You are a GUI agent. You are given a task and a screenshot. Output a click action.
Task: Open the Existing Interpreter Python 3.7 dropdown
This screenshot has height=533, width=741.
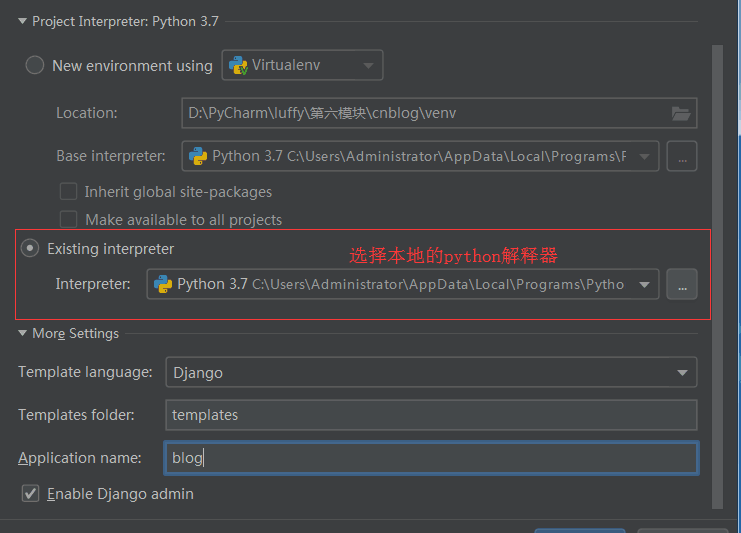coord(403,284)
